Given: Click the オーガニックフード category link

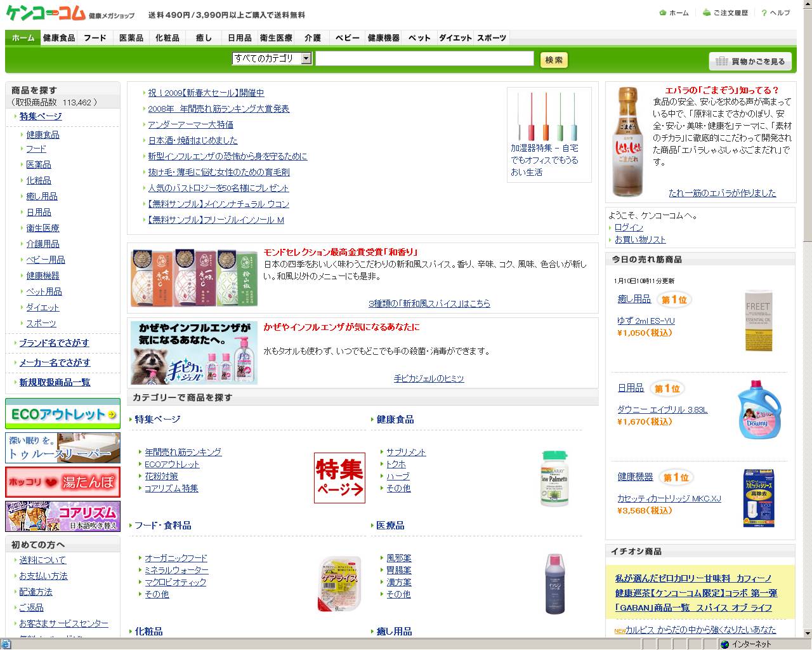Looking at the screenshot, I should [176, 558].
